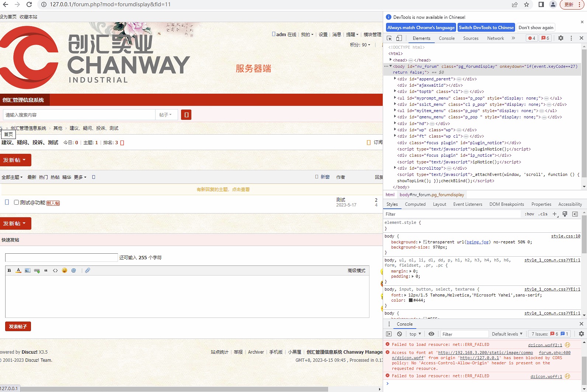Open the Chrome profile avatar icon

point(553,4)
